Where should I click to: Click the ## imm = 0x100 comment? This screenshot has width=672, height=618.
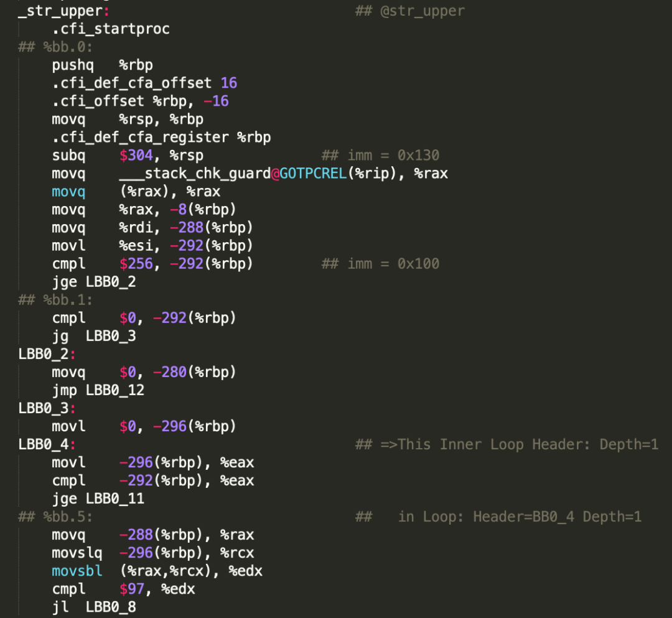tap(381, 264)
